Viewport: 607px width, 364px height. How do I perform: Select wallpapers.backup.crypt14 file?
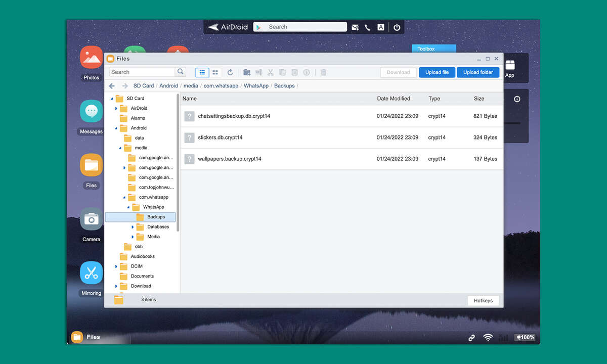[341, 159]
